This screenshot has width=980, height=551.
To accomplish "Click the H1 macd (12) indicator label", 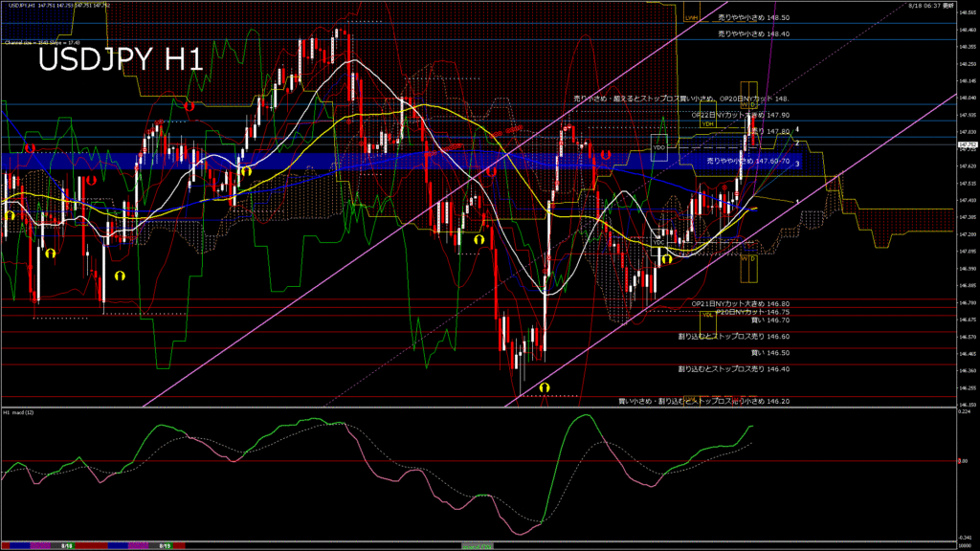I will [x=20, y=412].
